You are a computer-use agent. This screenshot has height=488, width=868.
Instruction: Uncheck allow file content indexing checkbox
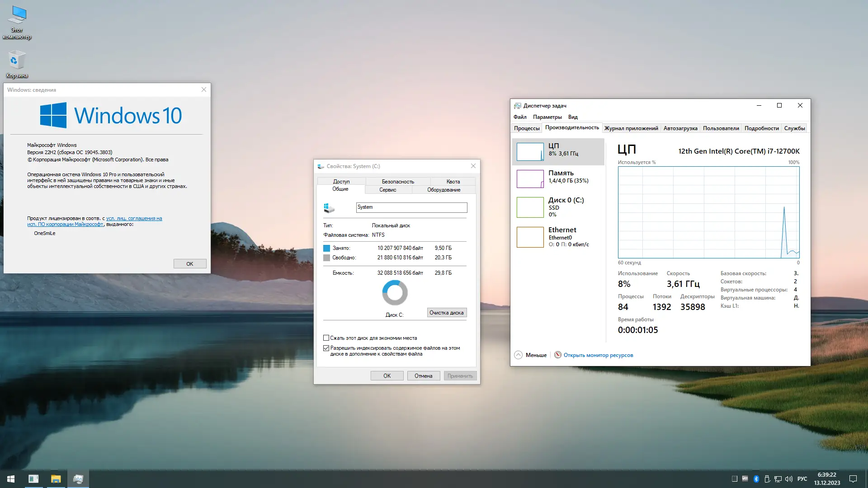pos(326,348)
